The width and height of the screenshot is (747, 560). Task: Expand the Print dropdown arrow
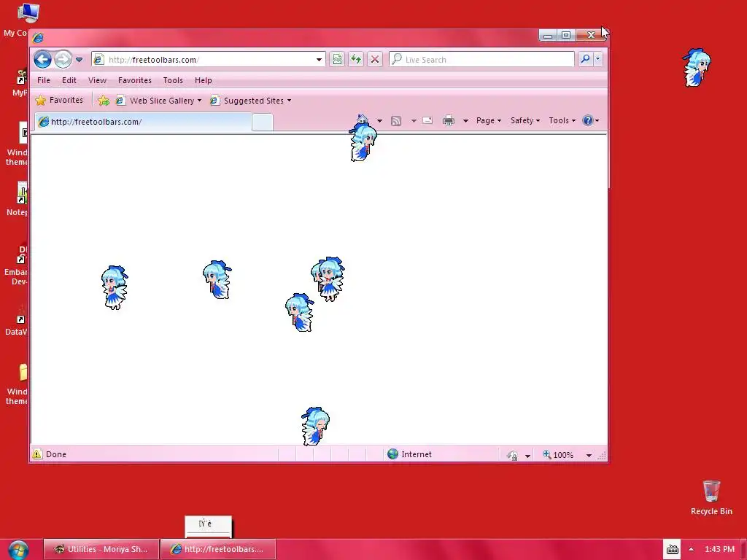(465, 121)
